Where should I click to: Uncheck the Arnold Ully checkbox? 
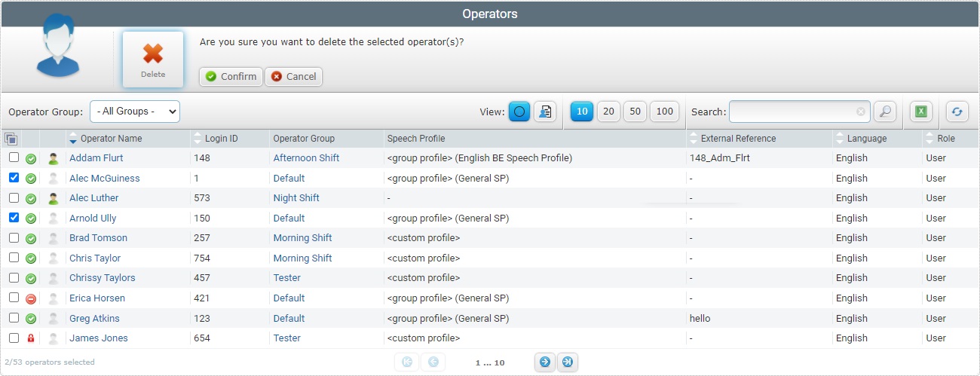[14, 218]
